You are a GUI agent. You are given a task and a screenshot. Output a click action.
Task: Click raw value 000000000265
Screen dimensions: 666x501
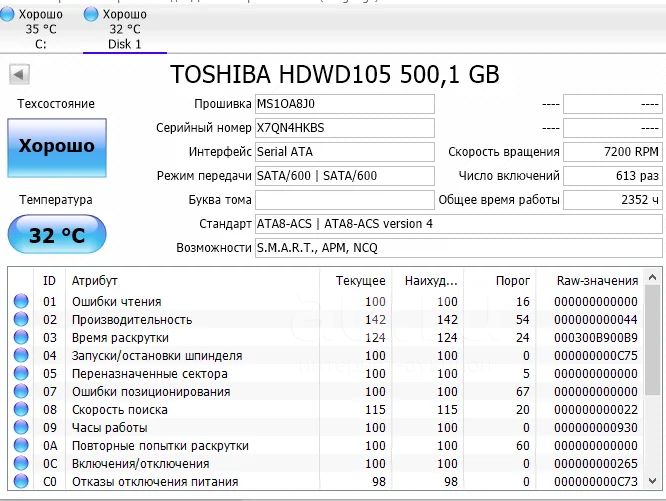pos(595,464)
